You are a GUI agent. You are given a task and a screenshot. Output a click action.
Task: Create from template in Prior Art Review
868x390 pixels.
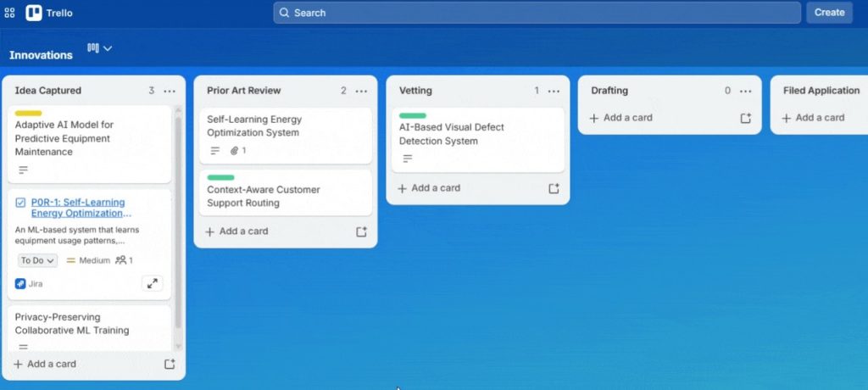coord(361,231)
